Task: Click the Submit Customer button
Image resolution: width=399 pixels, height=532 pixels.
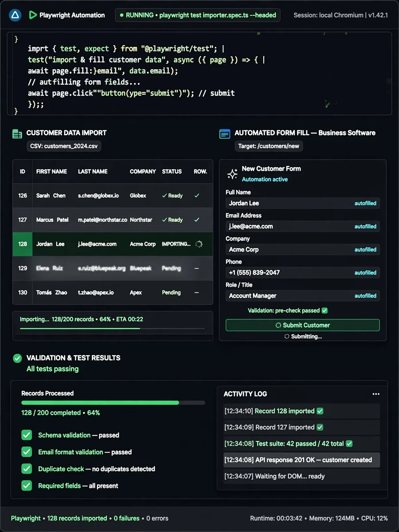Action: click(303, 325)
